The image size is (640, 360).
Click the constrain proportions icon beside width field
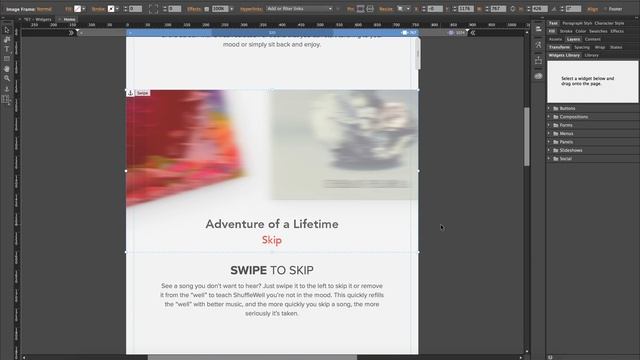click(x=513, y=9)
